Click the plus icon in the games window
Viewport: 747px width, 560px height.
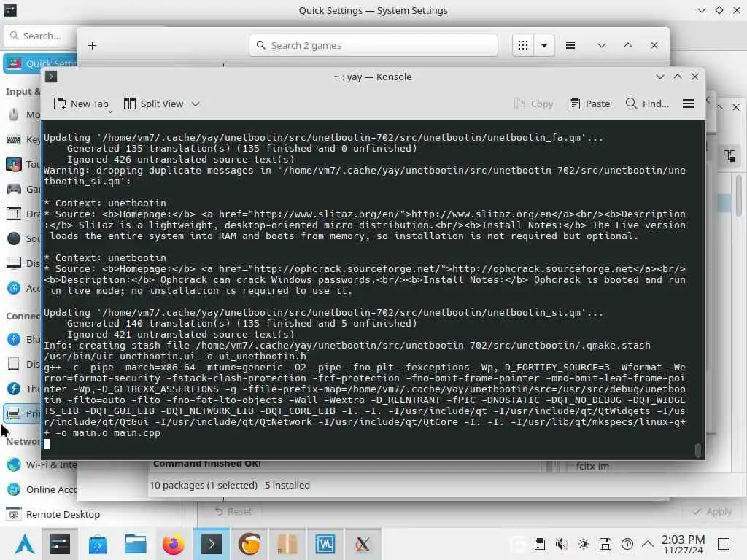(x=93, y=45)
